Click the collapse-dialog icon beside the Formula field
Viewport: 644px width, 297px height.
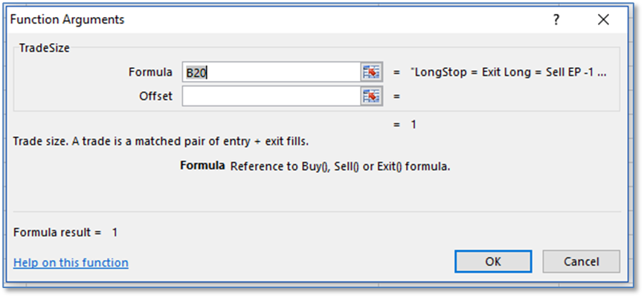coord(370,72)
